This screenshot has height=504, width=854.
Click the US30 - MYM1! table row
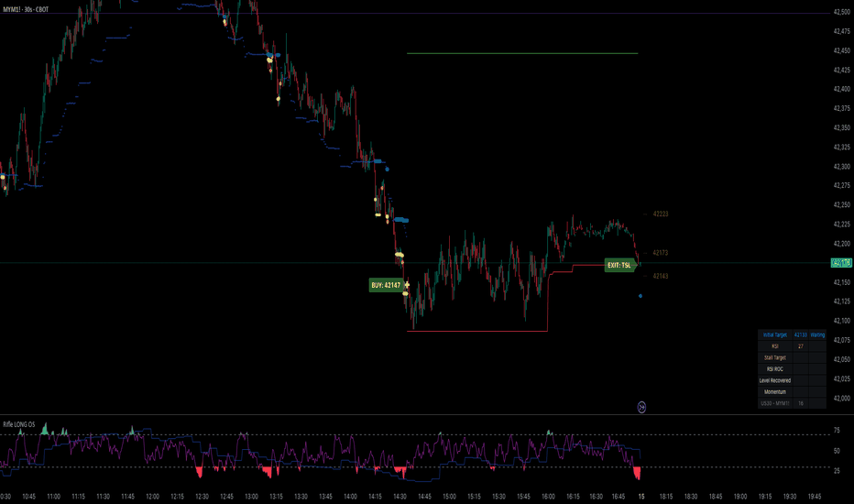792,404
